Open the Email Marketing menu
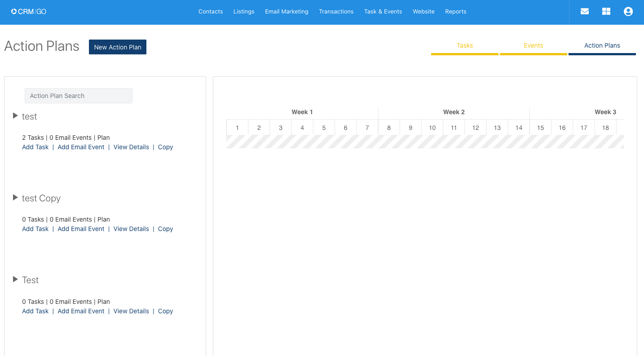This screenshot has height=356, width=644. tap(287, 11)
